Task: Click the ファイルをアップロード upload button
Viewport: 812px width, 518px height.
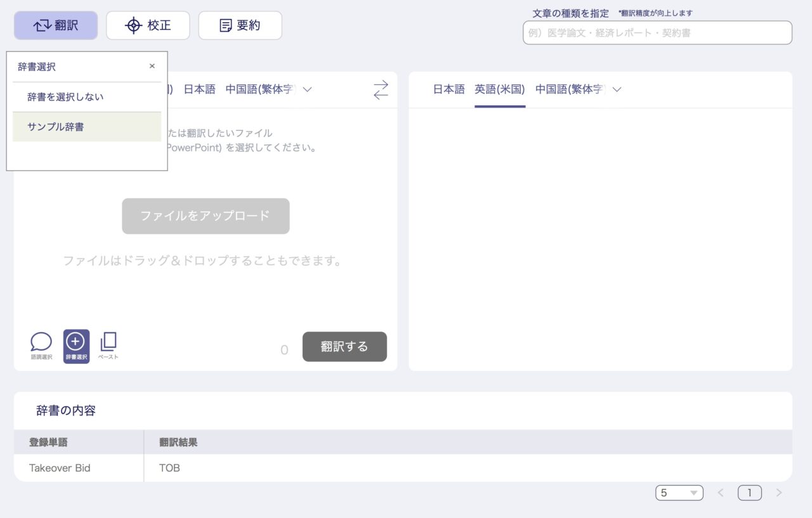Action: tap(206, 216)
